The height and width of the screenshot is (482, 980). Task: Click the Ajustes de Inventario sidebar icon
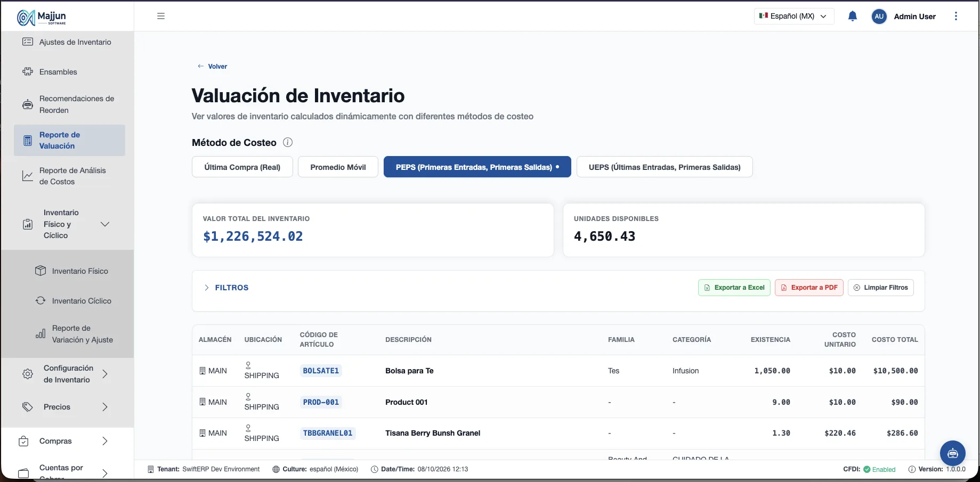coord(28,42)
